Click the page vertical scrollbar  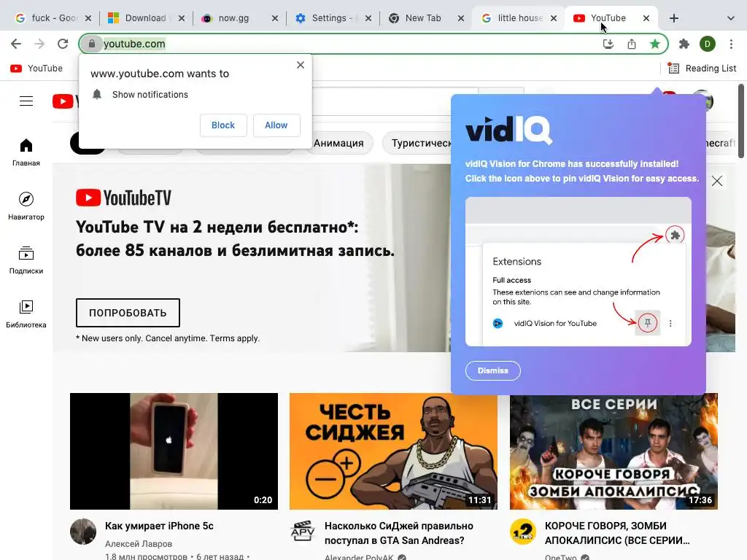point(741,121)
